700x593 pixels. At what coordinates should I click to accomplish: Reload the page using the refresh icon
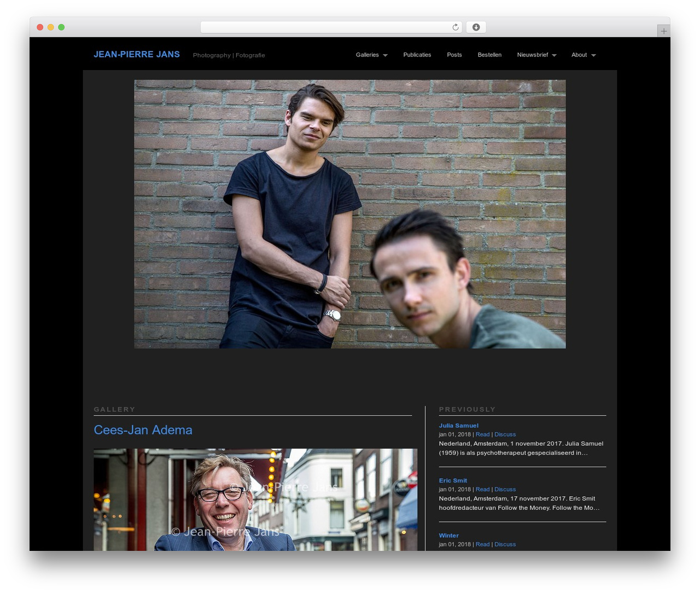coord(456,27)
